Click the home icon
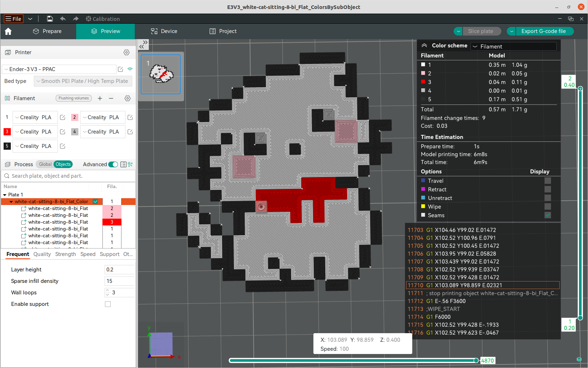 point(8,31)
